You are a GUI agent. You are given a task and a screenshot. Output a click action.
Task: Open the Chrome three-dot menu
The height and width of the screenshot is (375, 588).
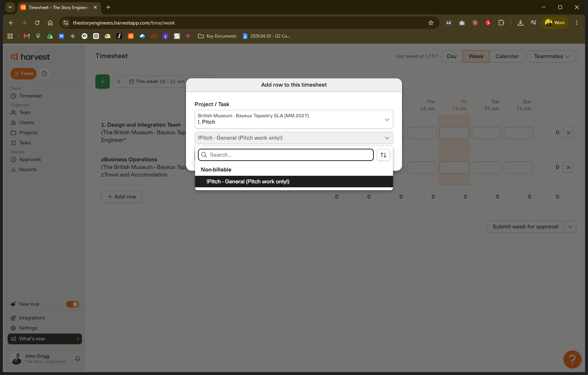click(577, 23)
